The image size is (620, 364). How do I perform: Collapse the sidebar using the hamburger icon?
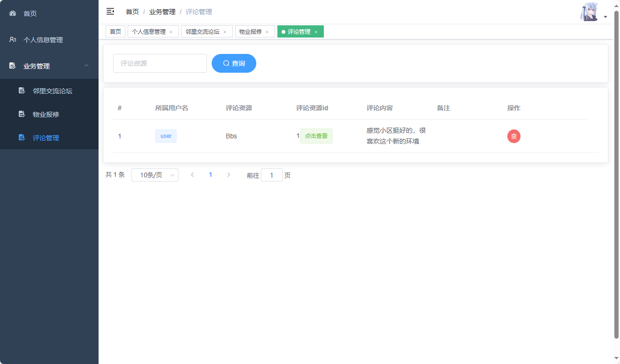click(x=110, y=11)
